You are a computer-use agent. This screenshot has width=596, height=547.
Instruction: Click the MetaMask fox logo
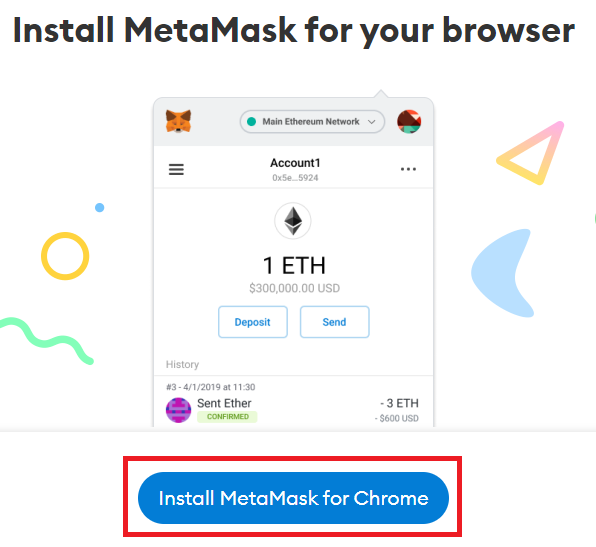(x=178, y=121)
